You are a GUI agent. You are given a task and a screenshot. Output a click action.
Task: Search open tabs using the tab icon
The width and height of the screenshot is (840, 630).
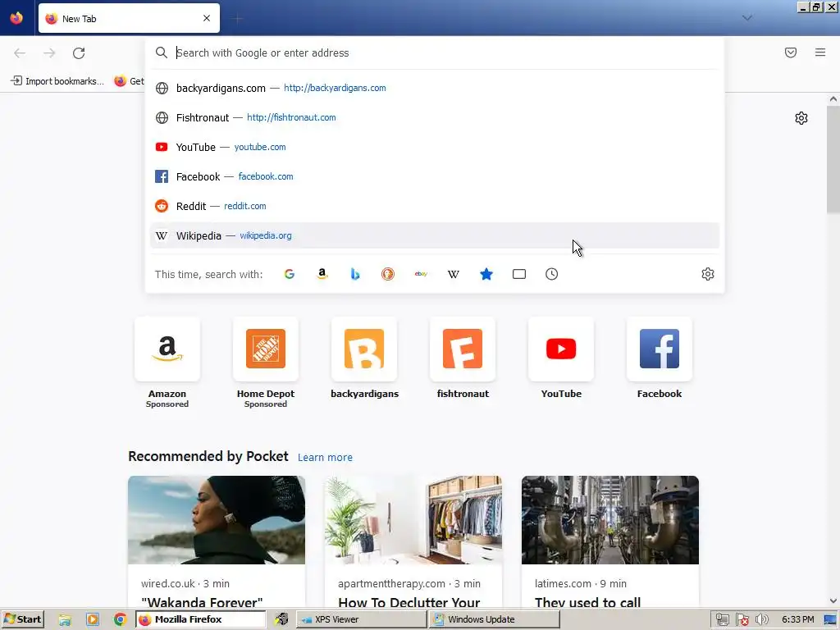point(519,274)
